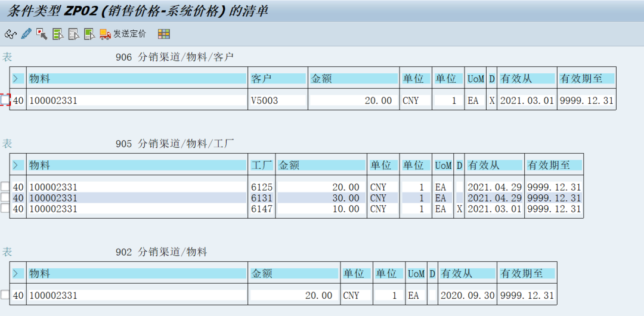
Task: Click table title 906 分销渠道/物料/客户
Action: 175,57
